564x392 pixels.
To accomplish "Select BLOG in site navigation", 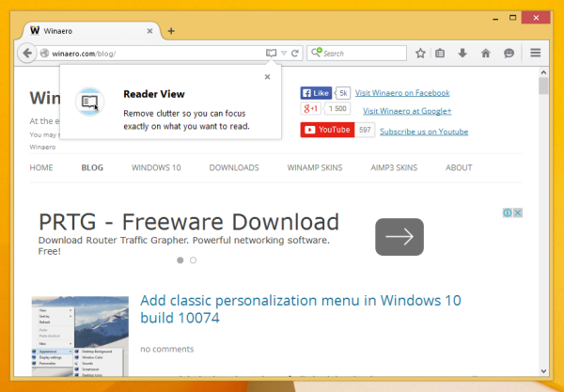I will pos(92,167).
